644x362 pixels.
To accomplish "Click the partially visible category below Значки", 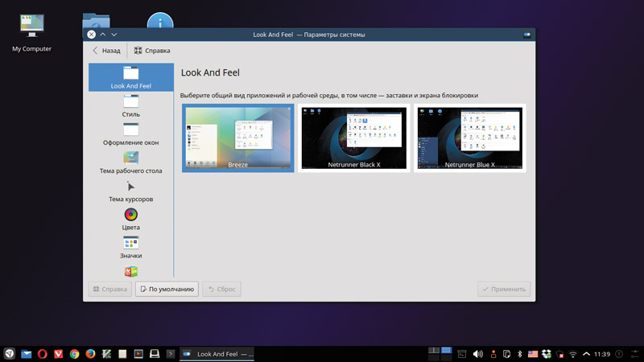I will point(131,271).
